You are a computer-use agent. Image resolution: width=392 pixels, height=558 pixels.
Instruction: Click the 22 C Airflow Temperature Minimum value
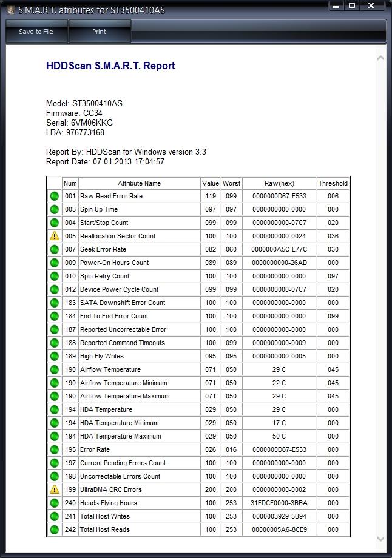(279, 383)
